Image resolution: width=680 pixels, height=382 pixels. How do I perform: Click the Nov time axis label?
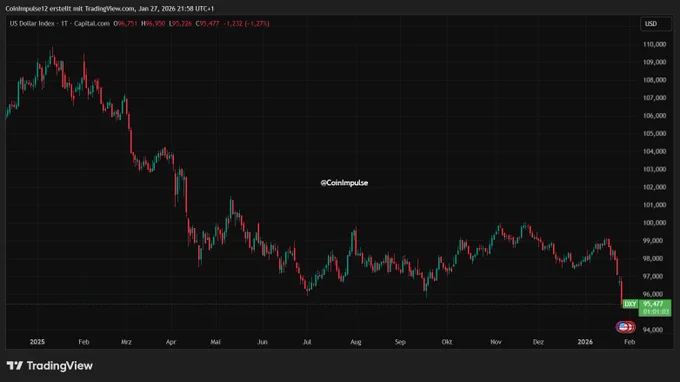[496, 342]
